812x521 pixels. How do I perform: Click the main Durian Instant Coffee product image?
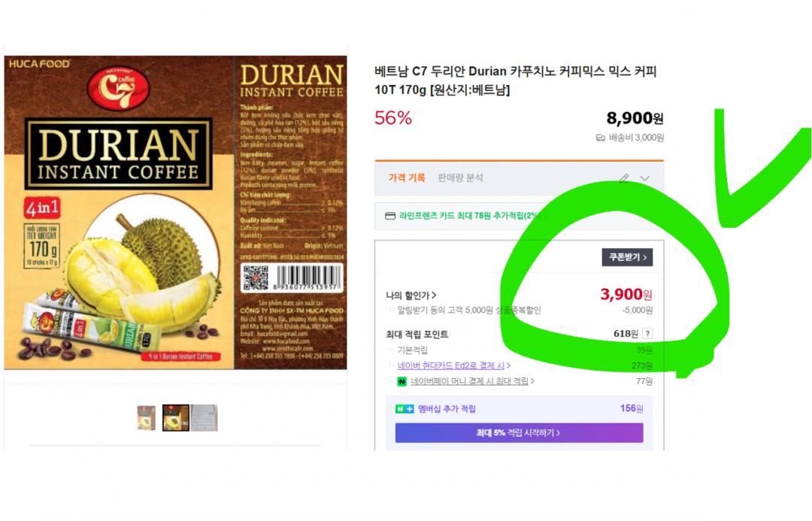(x=175, y=212)
